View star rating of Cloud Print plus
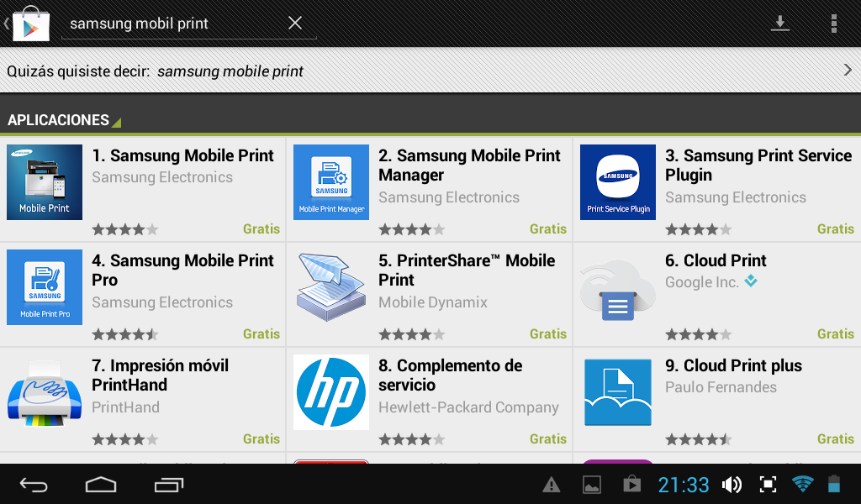This screenshot has width=861, height=504. tap(699, 438)
